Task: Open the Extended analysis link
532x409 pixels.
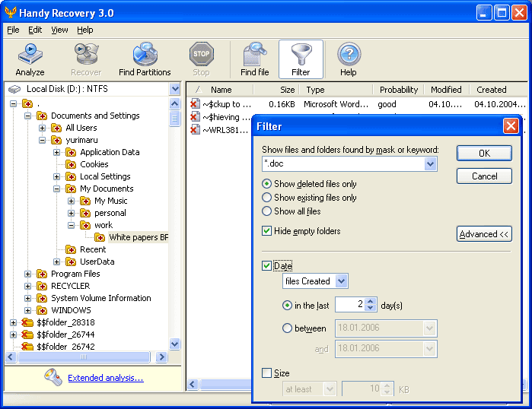Action: [x=106, y=378]
